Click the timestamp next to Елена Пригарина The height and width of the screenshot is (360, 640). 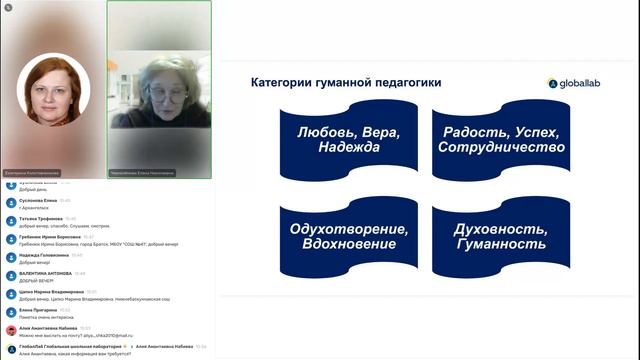[x=65, y=310]
